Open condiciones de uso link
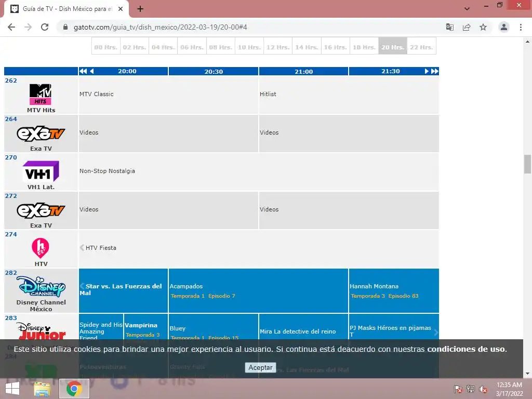The image size is (532, 399). (x=466, y=349)
